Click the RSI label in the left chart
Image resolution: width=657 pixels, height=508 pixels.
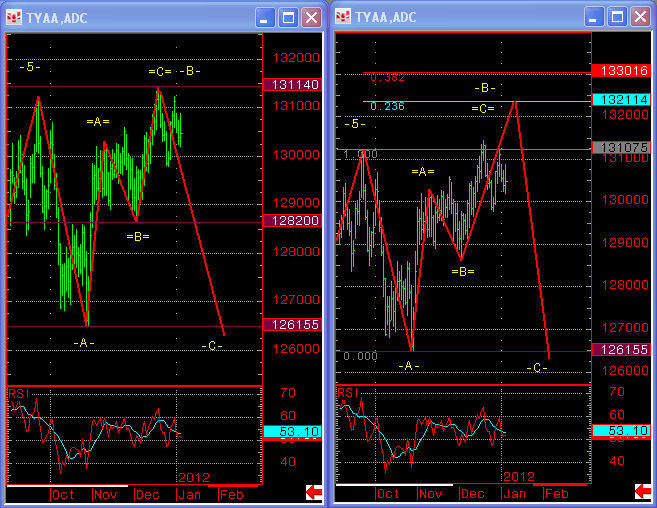(x=18, y=393)
